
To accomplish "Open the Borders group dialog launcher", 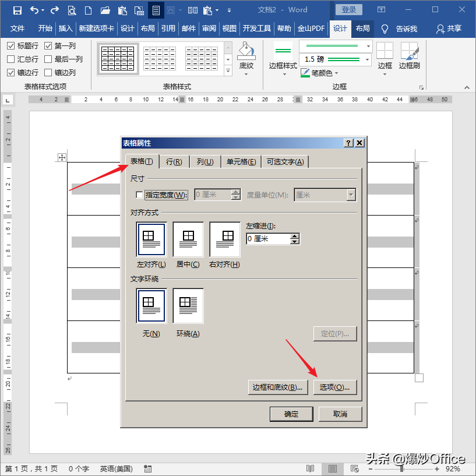I will click(421, 88).
